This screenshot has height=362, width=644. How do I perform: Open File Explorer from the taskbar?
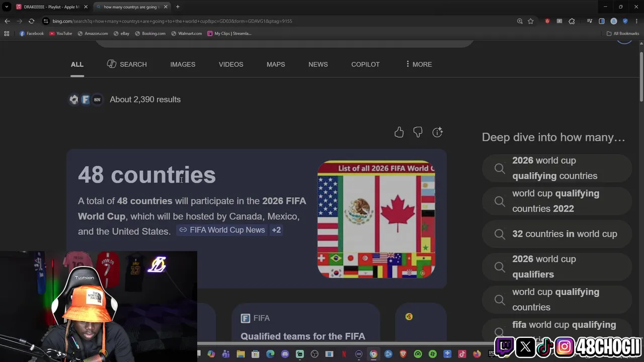(x=240, y=354)
